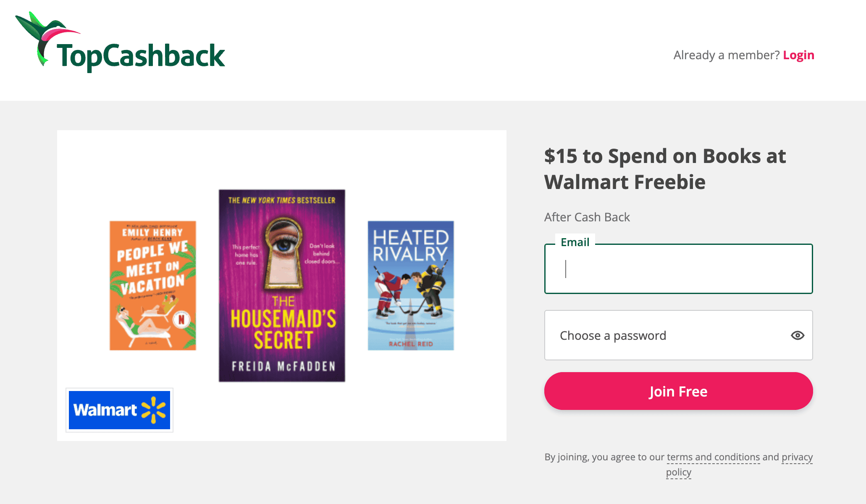Select the Heated Rivalry title text
The width and height of the screenshot is (866, 504).
pos(410,246)
